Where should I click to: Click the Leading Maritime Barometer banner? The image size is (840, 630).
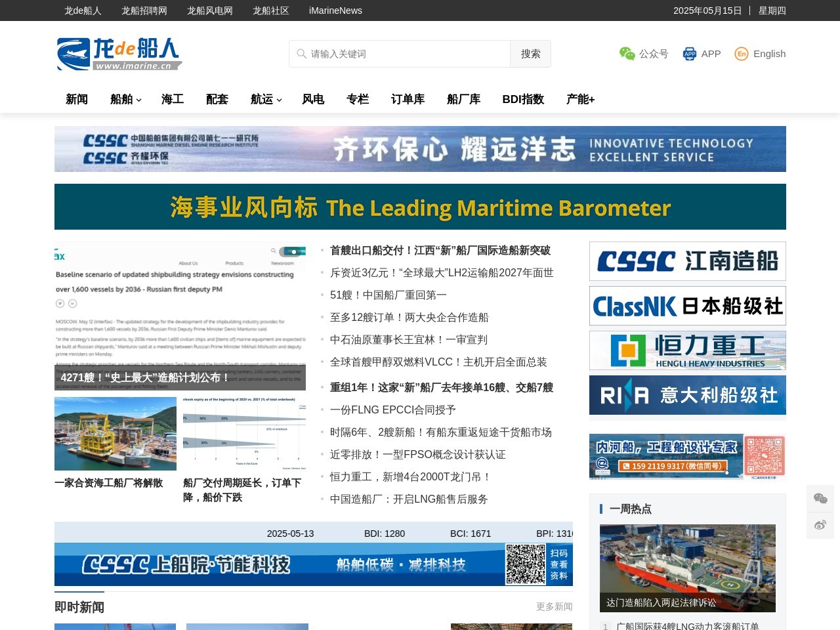pyautogui.click(x=420, y=207)
